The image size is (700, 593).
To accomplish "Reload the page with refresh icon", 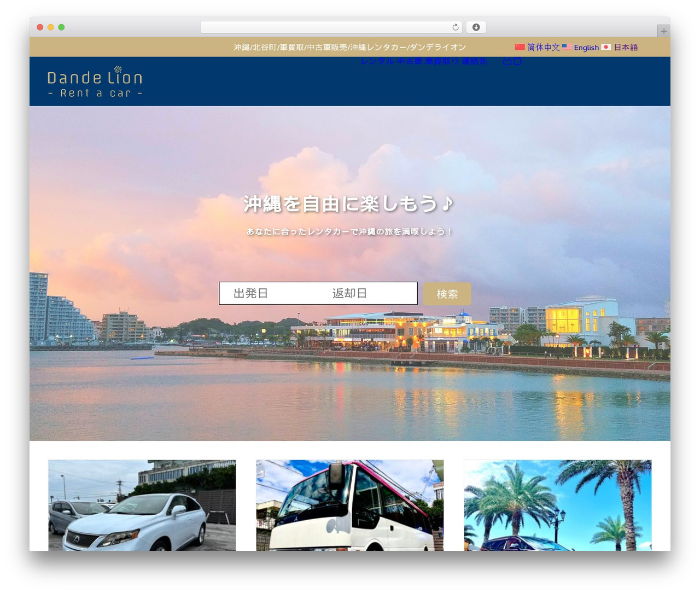I will coord(456,27).
